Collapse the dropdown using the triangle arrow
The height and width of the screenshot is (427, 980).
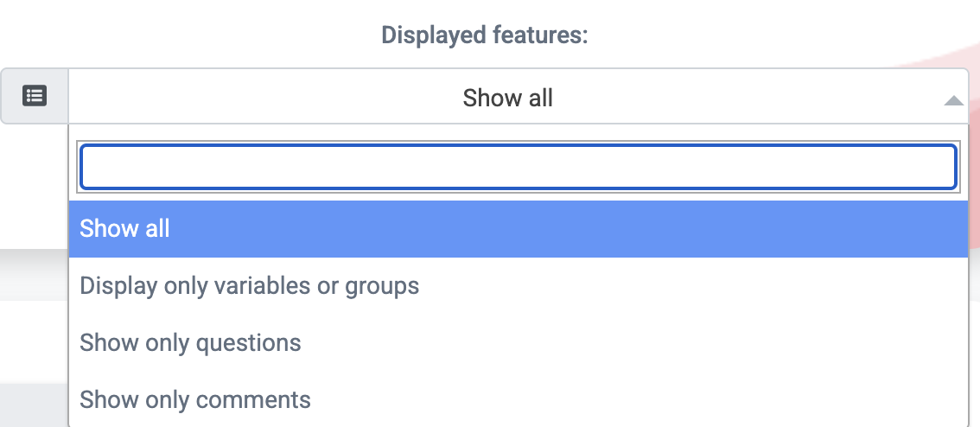pos(953,100)
